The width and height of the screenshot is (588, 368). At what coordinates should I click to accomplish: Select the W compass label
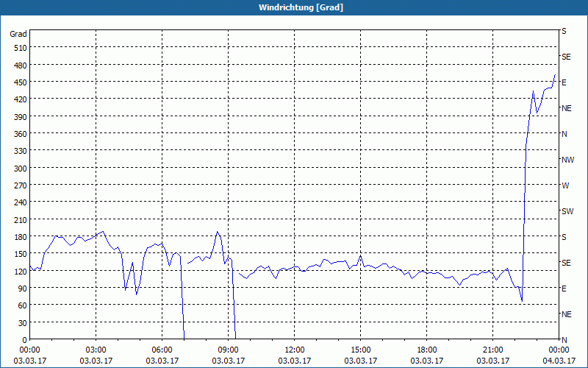point(565,185)
